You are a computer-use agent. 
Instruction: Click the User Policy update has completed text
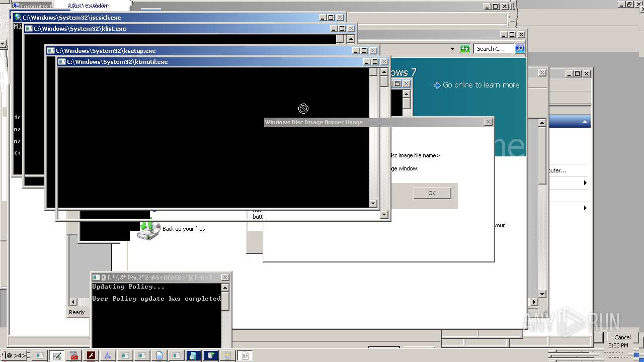click(156, 299)
